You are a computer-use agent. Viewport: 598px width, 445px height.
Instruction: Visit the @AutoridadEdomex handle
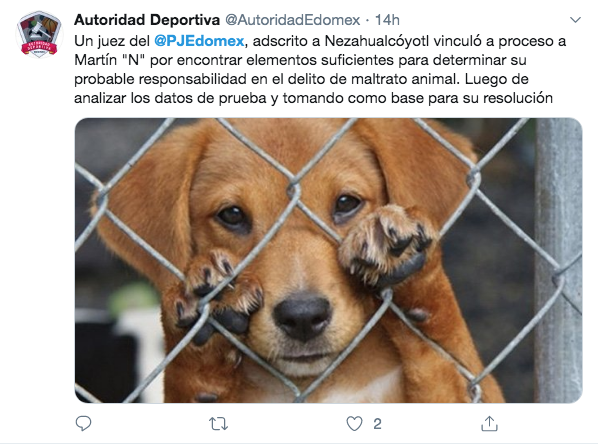(293, 20)
